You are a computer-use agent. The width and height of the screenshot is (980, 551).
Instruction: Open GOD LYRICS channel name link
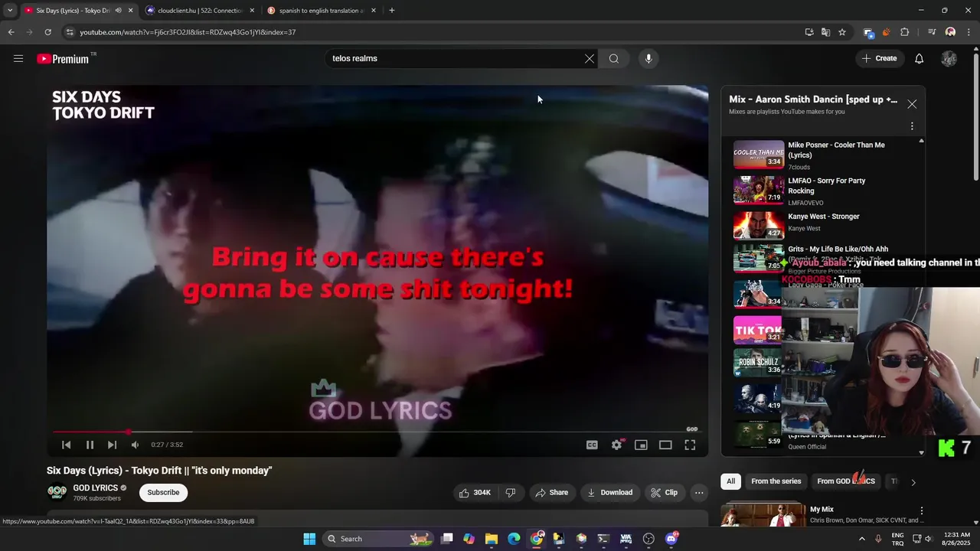tap(96, 488)
